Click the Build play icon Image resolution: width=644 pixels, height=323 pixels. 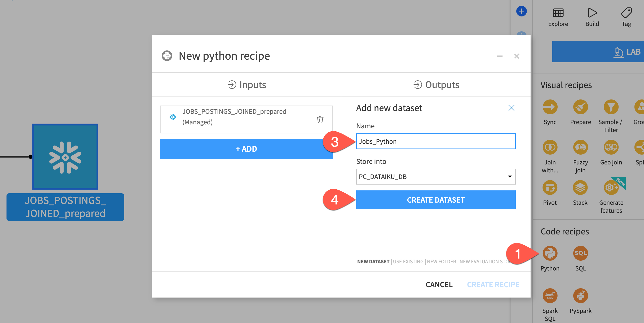pos(592,13)
